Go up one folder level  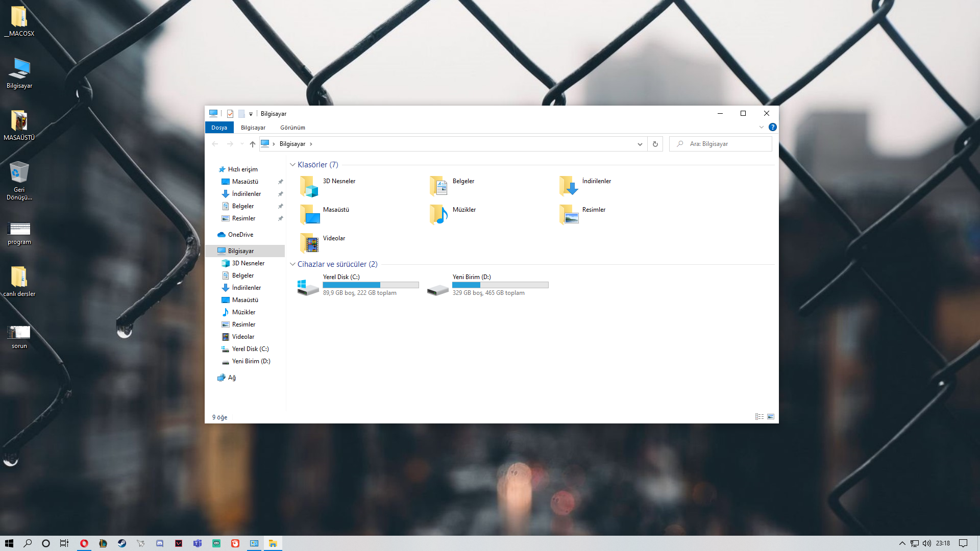[253, 144]
